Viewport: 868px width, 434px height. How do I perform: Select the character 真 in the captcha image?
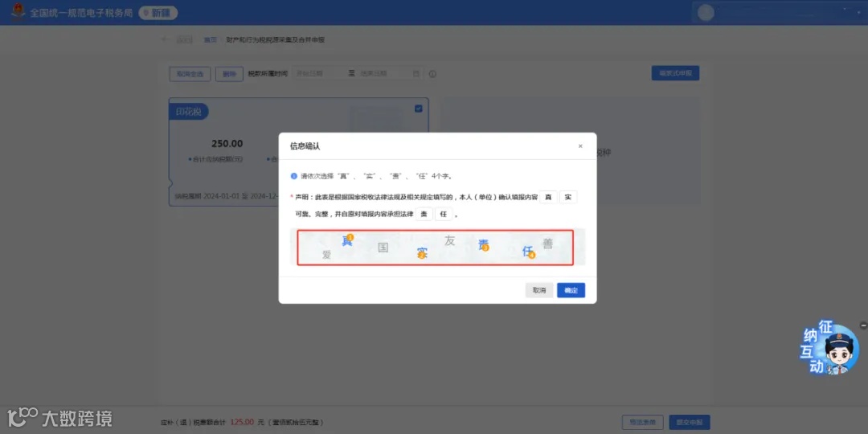347,240
